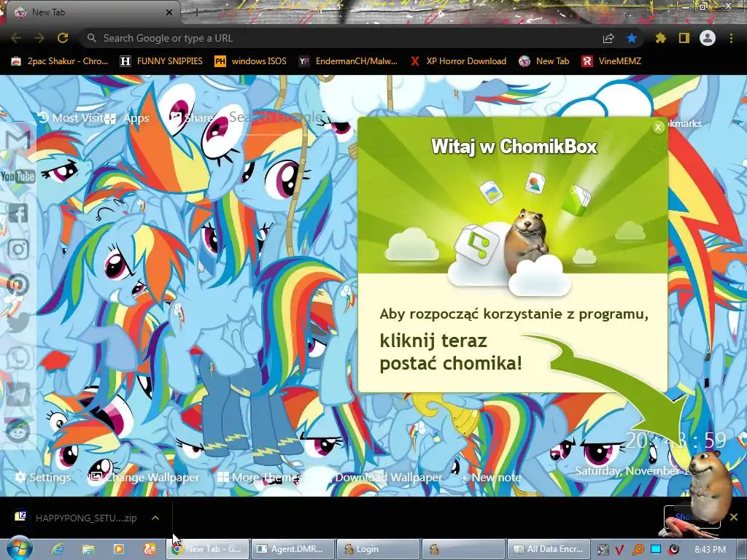Click the red V tray icon

620,550
